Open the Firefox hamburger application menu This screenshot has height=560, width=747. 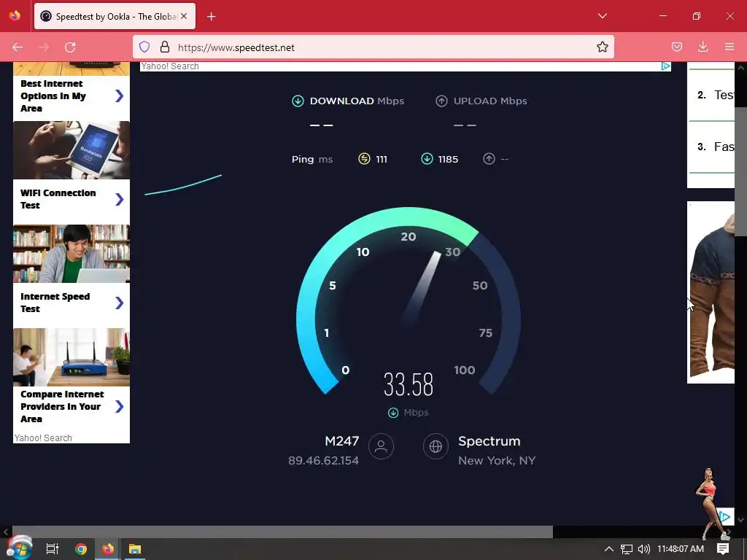[x=729, y=47]
